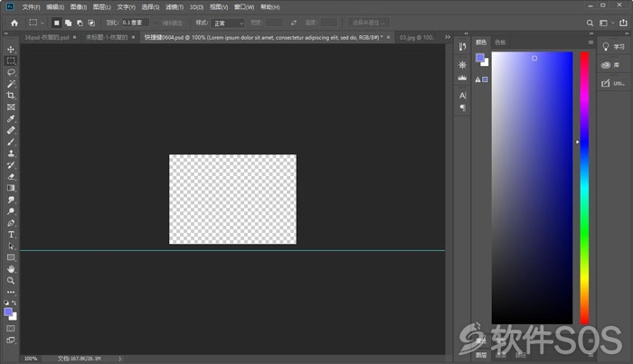633x364 pixels.
Task: Select the Magic Wand tool
Action: point(11,84)
